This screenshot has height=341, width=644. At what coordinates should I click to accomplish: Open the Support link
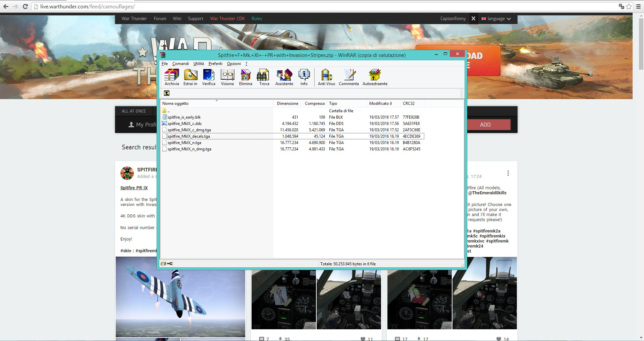click(x=196, y=18)
